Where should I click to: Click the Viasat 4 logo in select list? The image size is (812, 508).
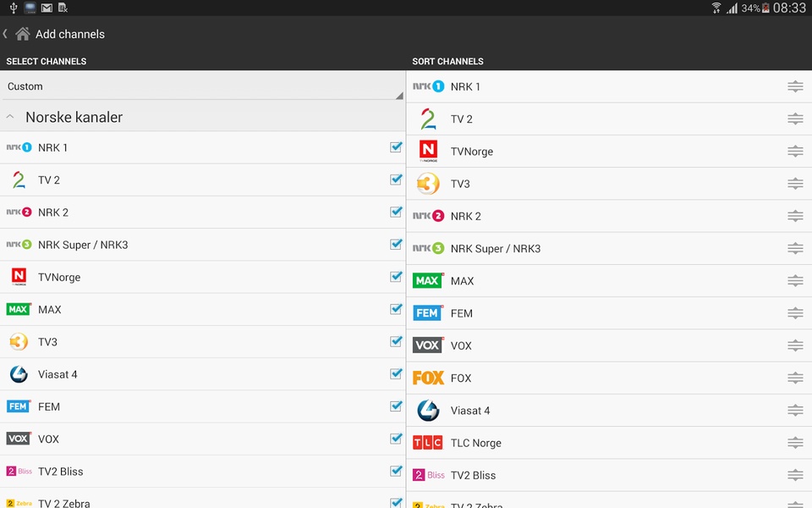coord(19,374)
